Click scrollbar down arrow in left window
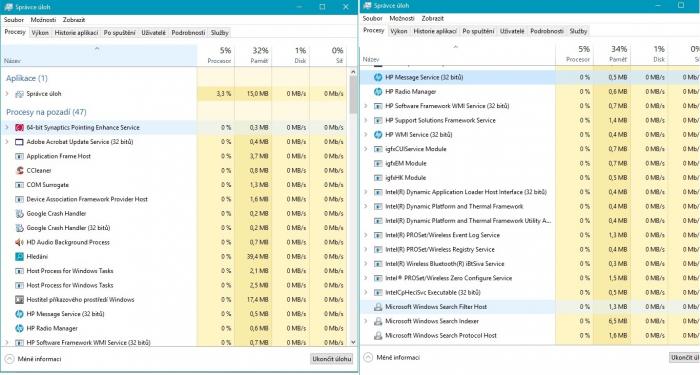Screen dimensions: 700x375 pyautogui.click(x=353, y=342)
